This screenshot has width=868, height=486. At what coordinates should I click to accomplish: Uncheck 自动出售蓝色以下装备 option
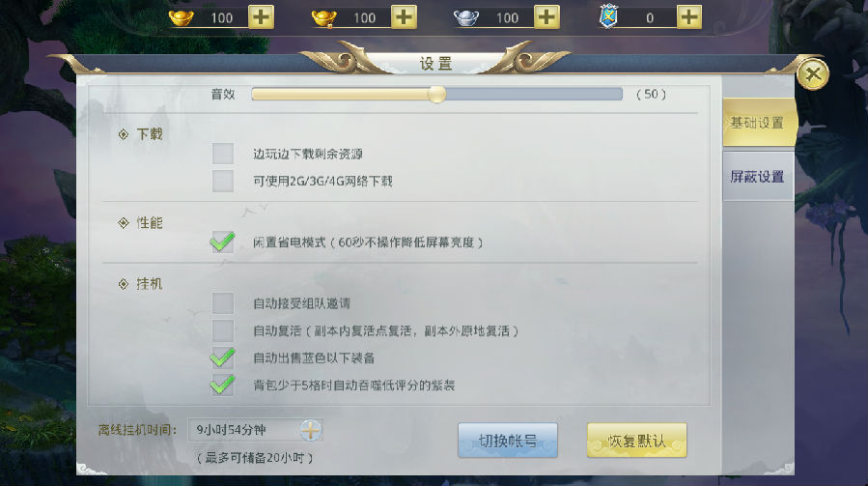tap(222, 357)
